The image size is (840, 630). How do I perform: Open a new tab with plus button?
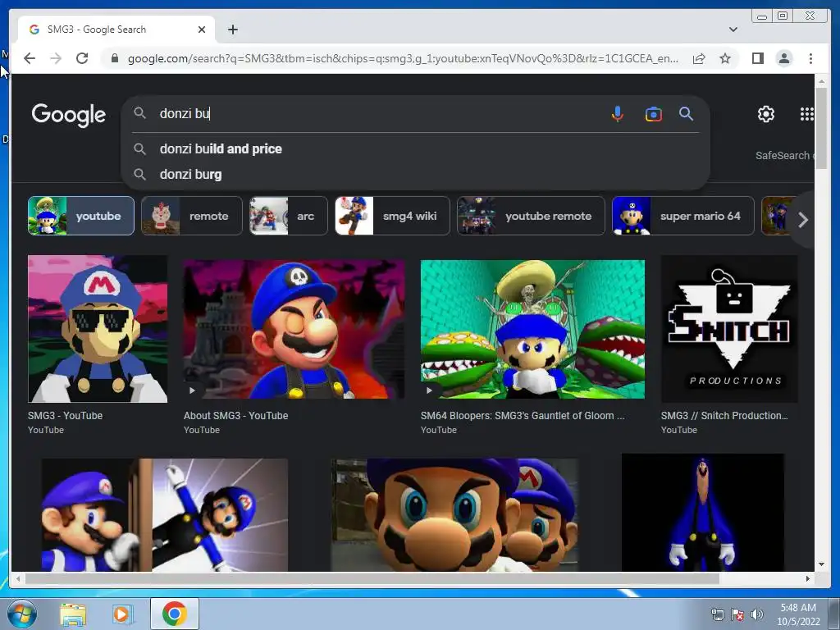click(232, 30)
